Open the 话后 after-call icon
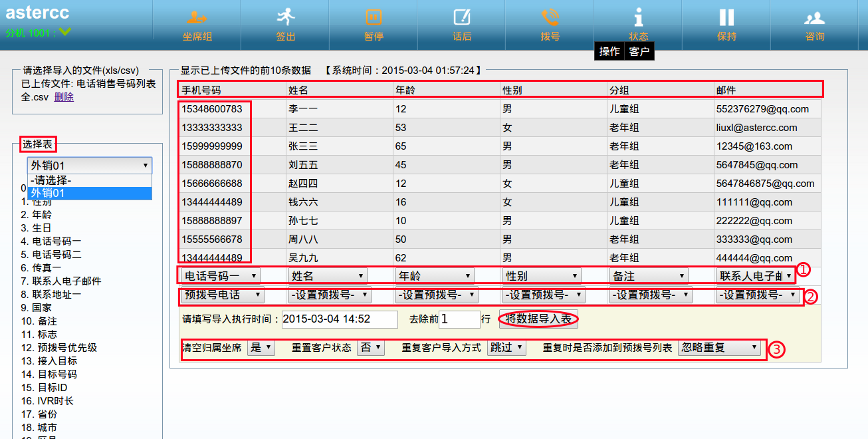868x439 pixels. pos(462,17)
